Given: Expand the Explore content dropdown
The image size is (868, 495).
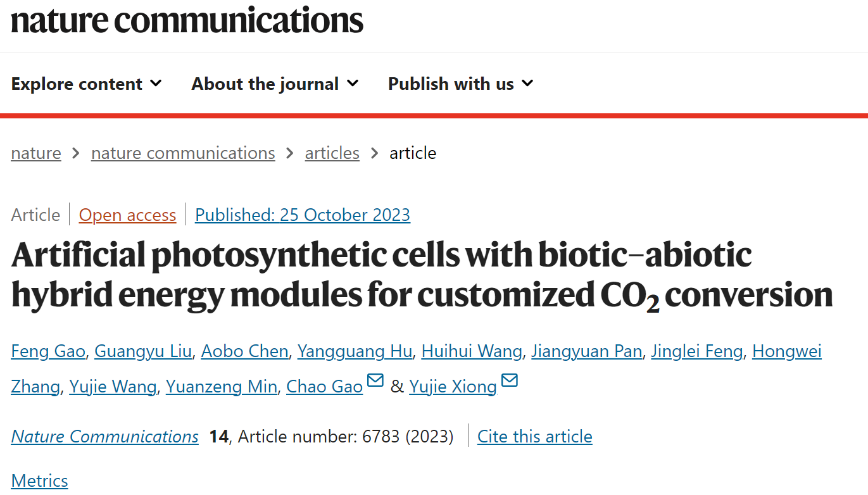Looking at the screenshot, I should click(x=87, y=84).
